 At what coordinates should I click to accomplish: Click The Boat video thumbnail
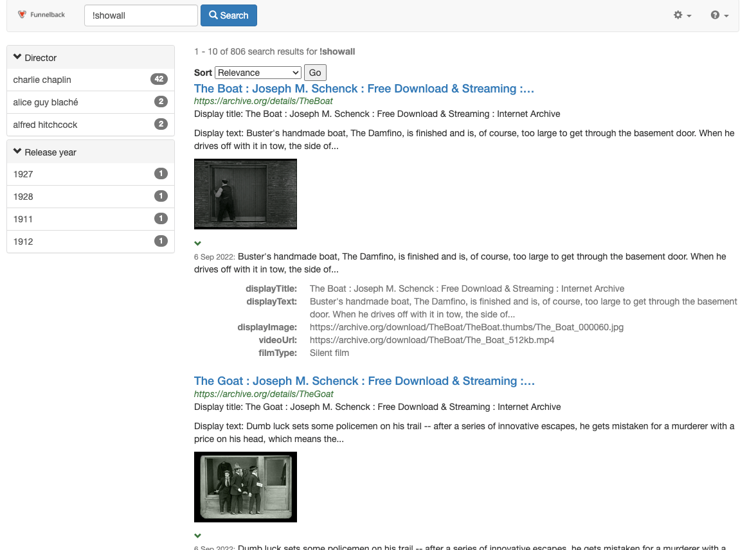246,194
